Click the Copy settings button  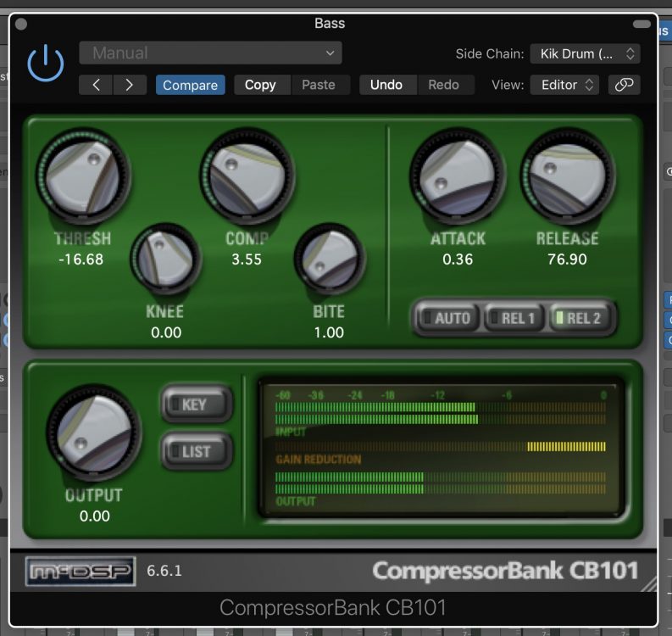pyautogui.click(x=260, y=85)
